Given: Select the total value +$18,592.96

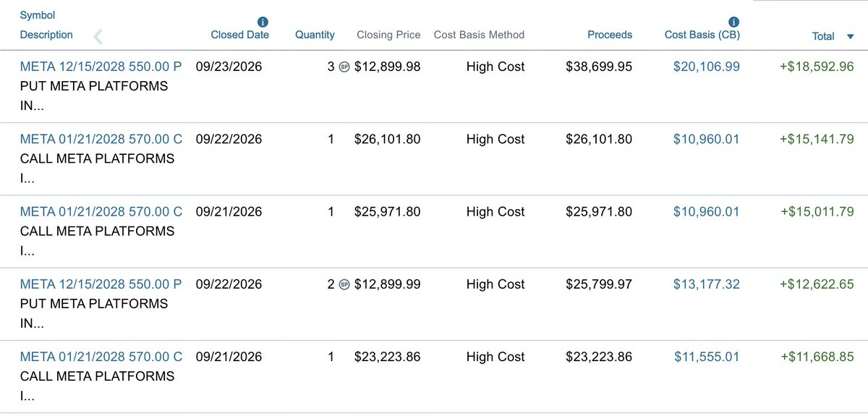Looking at the screenshot, I should (x=817, y=67).
